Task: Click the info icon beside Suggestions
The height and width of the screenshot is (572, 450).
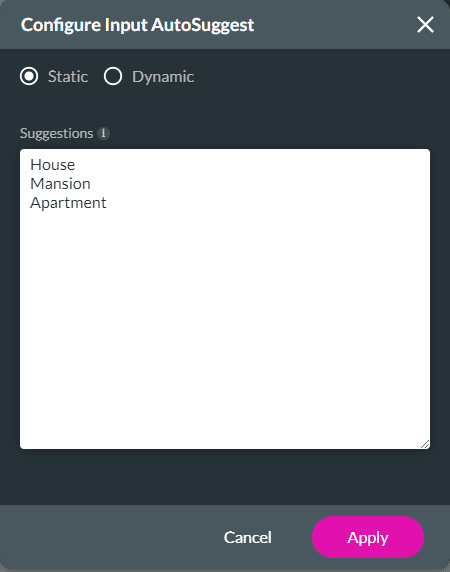Action: pyautogui.click(x=104, y=133)
